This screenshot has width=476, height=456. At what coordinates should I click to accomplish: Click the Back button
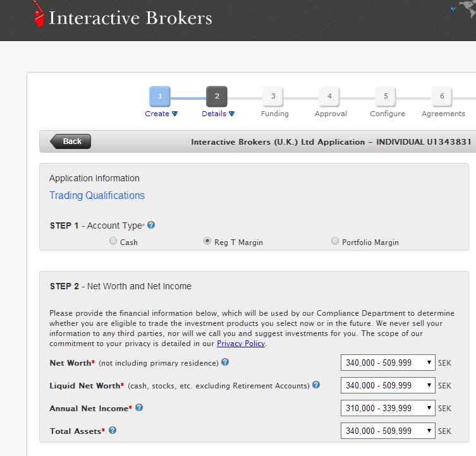(70, 141)
